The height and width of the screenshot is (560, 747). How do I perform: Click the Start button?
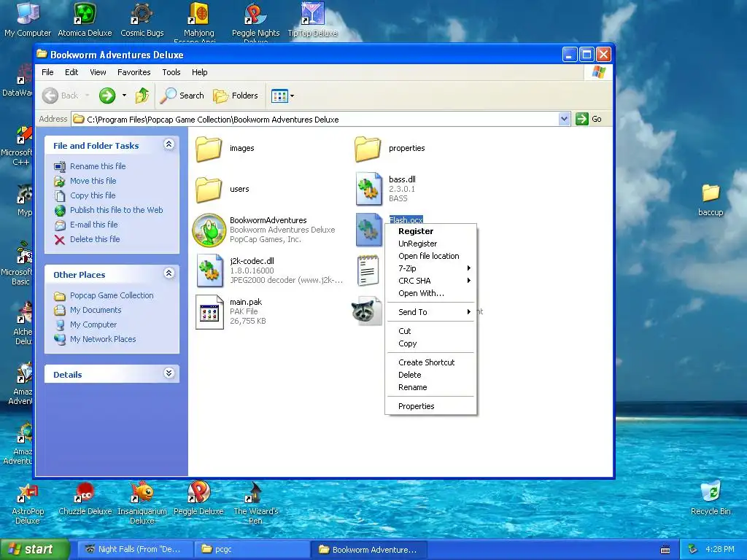coord(34,549)
